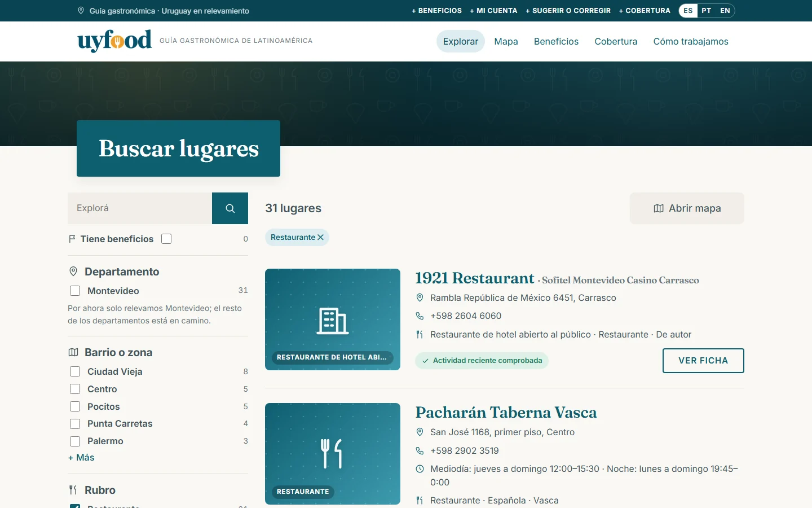Open the Pacharán Taberna Vasca title link
The width and height of the screenshot is (812, 508).
coord(506,413)
